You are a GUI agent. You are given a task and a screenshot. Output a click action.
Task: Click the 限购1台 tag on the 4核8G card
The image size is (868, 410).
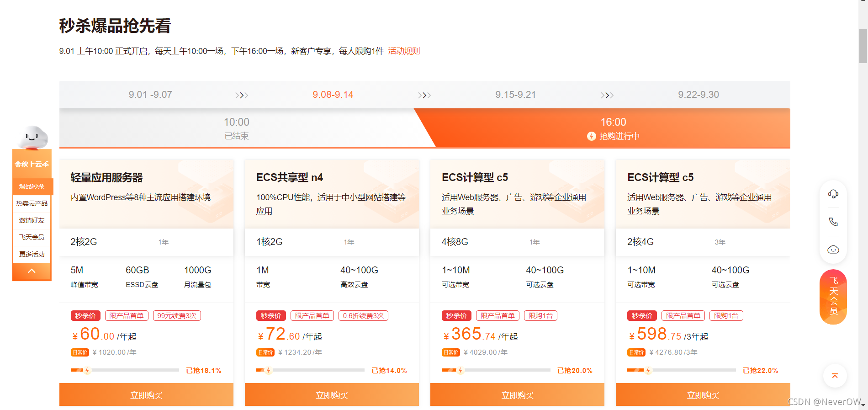[x=540, y=316]
